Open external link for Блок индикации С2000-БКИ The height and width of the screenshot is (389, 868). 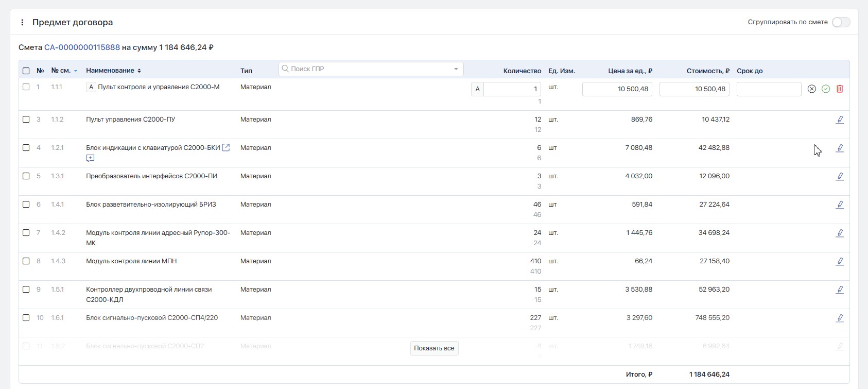[x=226, y=148]
